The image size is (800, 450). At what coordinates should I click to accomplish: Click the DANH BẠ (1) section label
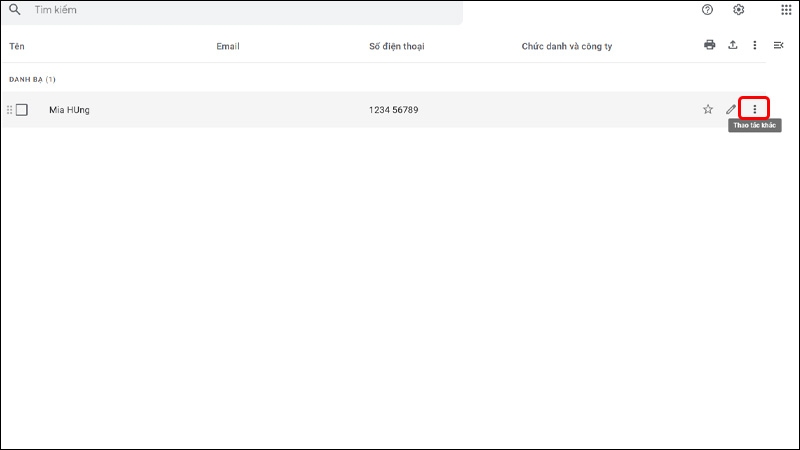pos(32,80)
